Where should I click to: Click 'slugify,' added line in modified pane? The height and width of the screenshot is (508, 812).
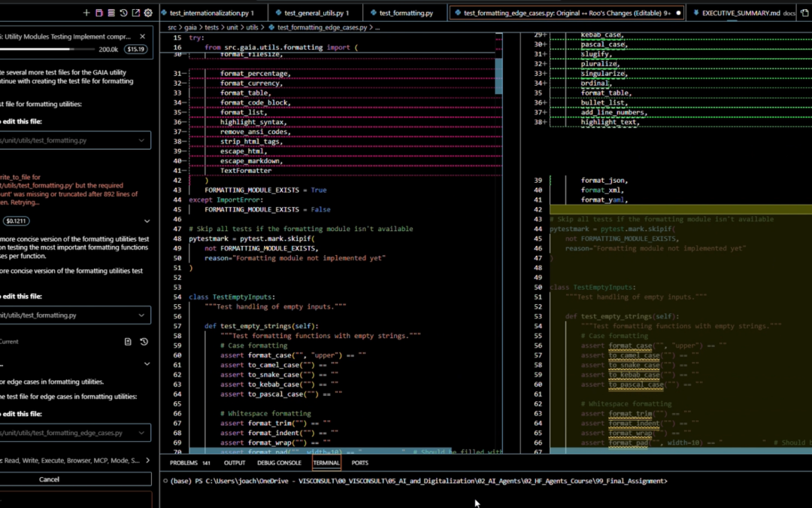pos(596,54)
